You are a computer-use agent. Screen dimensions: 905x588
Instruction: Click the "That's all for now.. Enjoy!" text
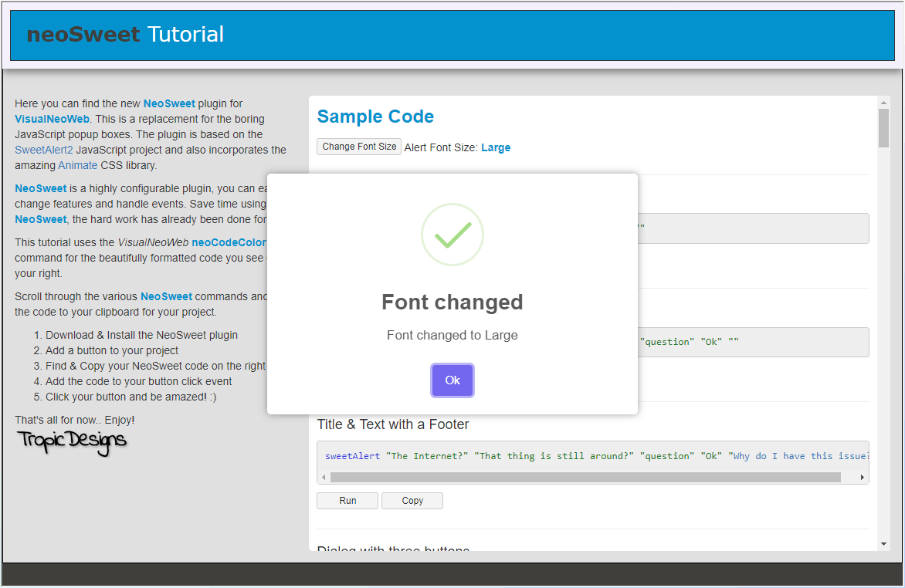[74, 420]
